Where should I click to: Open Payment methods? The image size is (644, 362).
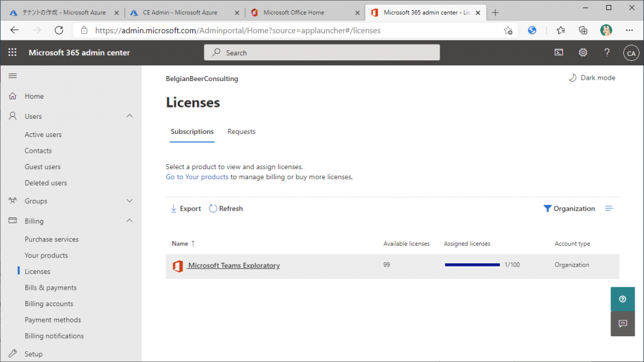tap(53, 320)
